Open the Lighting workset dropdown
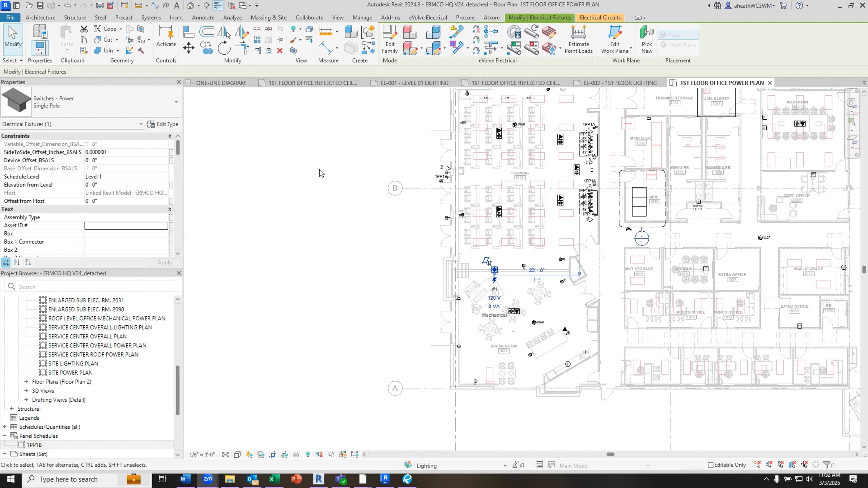The height and width of the screenshot is (488, 868). coord(505,466)
